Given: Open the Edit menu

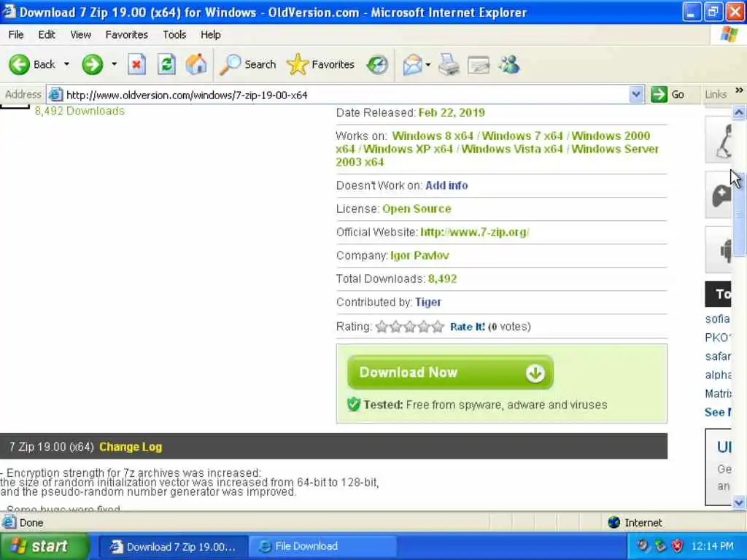Looking at the screenshot, I should (47, 35).
